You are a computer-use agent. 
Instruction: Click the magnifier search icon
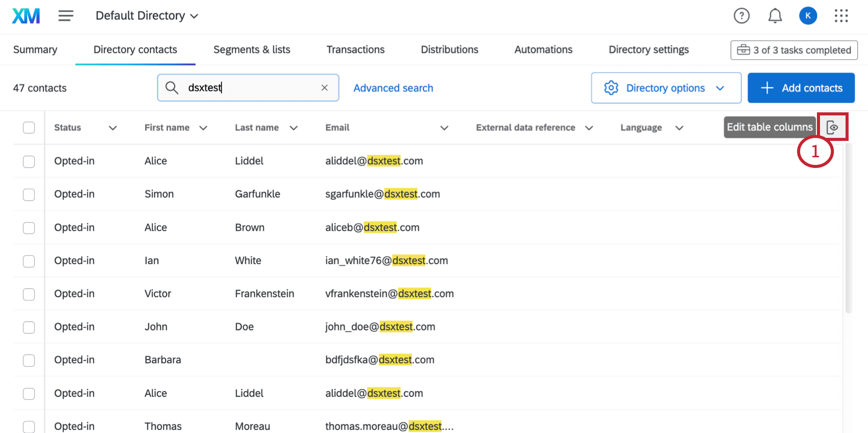click(172, 88)
